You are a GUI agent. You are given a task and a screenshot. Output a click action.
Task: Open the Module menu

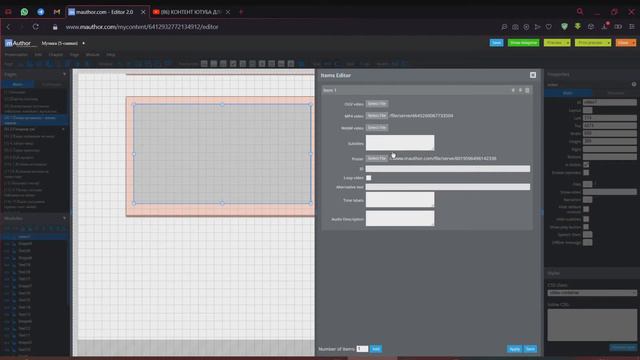92,54
